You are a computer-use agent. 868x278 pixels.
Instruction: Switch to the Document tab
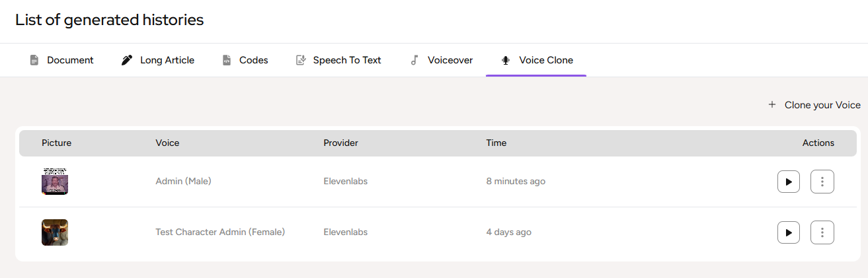tap(70, 60)
